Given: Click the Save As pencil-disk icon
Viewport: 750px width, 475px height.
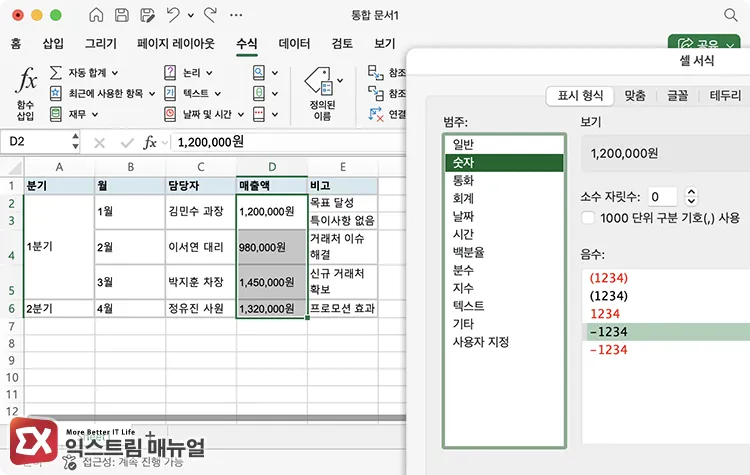Looking at the screenshot, I should (x=147, y=15).
